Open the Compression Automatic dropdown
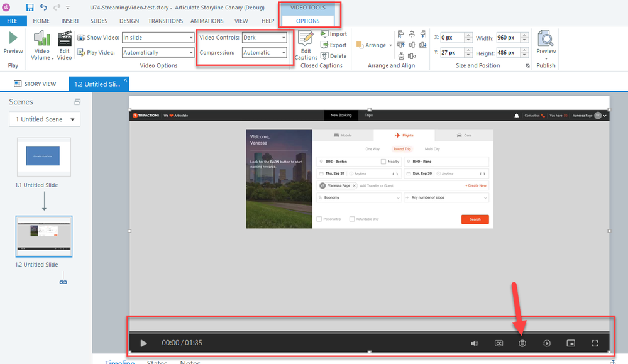This screenshot has width=628, height=364. click(x=265, y=53)
